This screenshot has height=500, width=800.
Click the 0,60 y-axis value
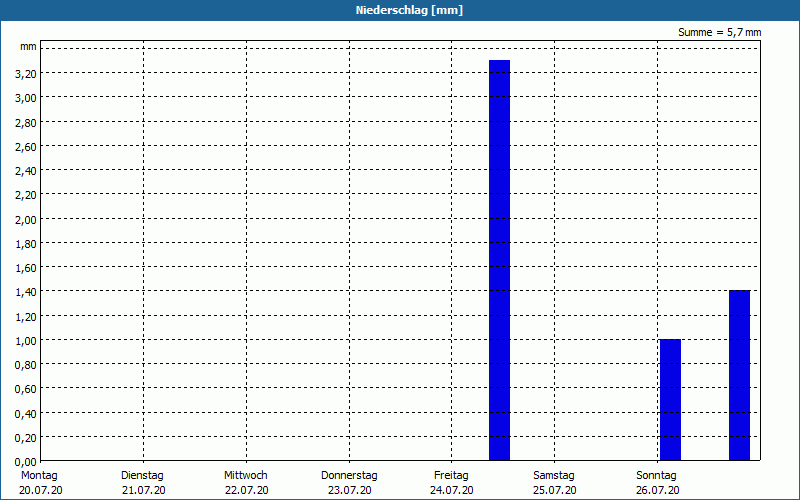tap(26, 389)
